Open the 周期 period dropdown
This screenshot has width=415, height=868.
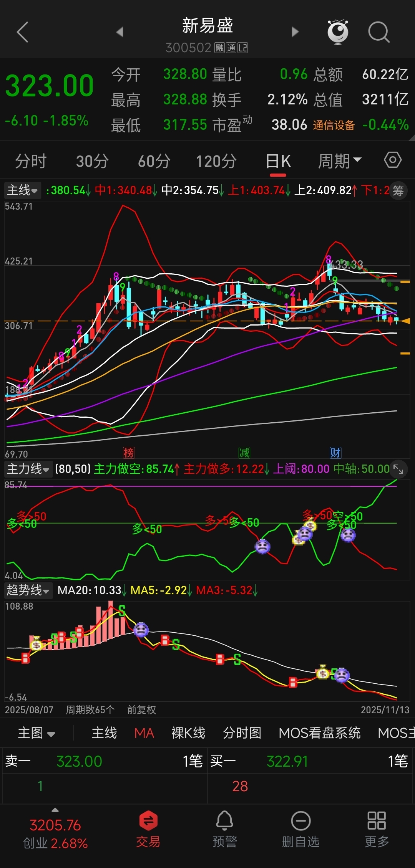coord(340,161)
